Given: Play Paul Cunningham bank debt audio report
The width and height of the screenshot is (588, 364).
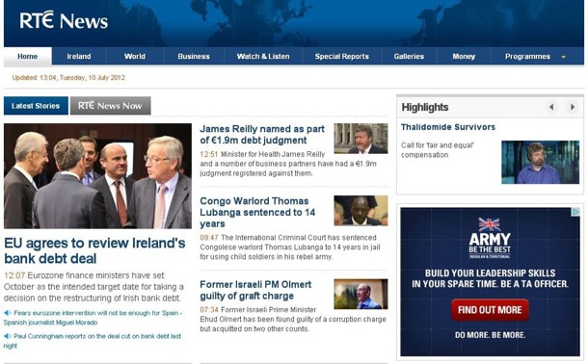Looking at the screenshot, I should click(8, 336).
